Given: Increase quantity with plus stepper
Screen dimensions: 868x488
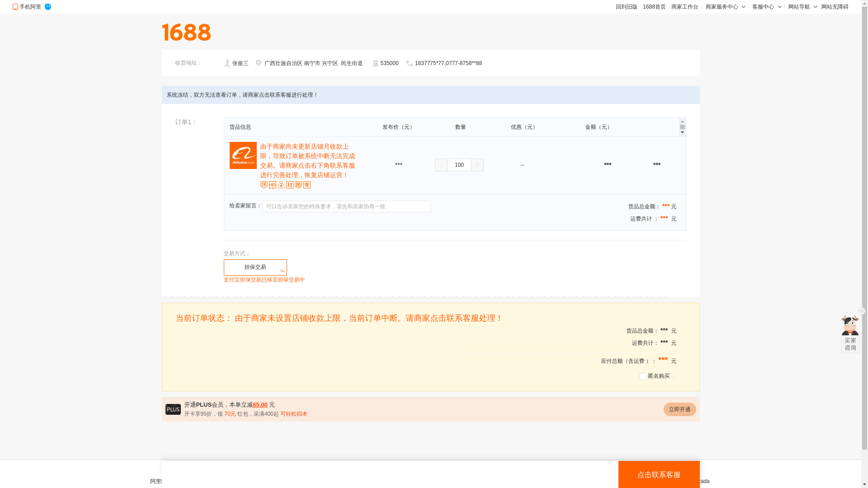Looking at the screenshot, I should [477, 165].
